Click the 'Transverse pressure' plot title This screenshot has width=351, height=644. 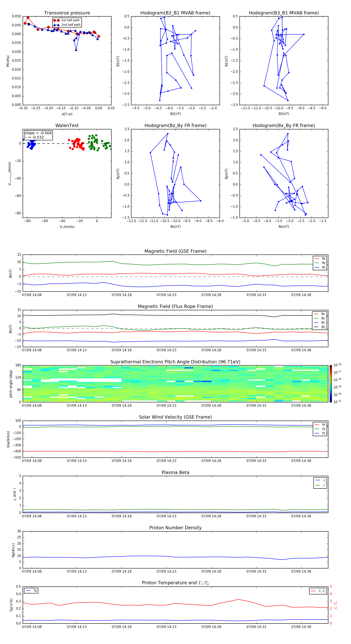67,13
